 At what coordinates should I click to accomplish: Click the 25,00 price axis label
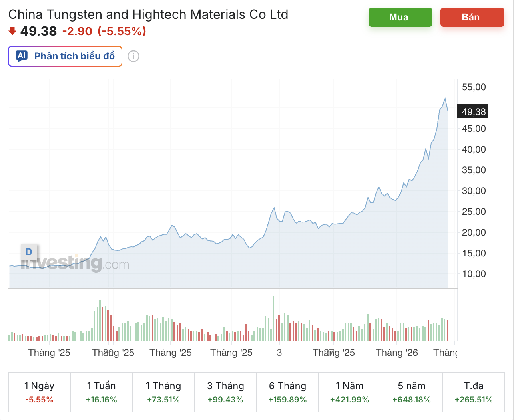pos(474,212)
